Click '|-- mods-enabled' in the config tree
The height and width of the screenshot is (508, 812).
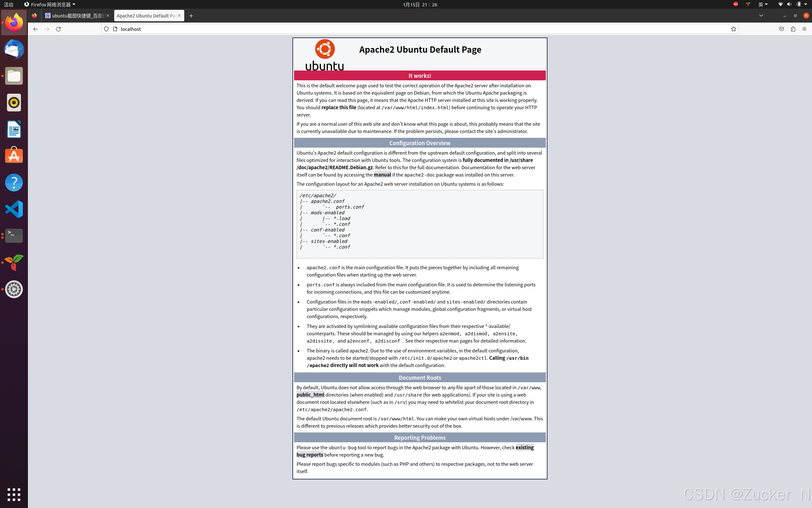point(322,213)
